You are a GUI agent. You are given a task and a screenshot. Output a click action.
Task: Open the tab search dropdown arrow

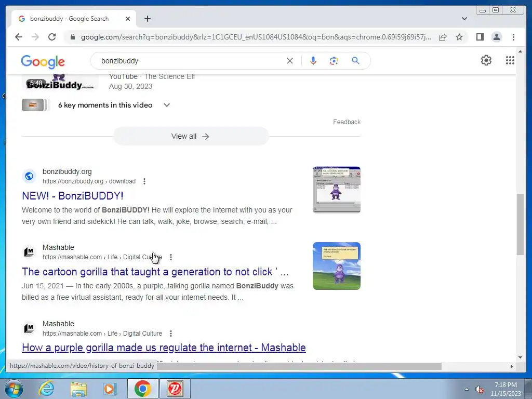point(464,19)
